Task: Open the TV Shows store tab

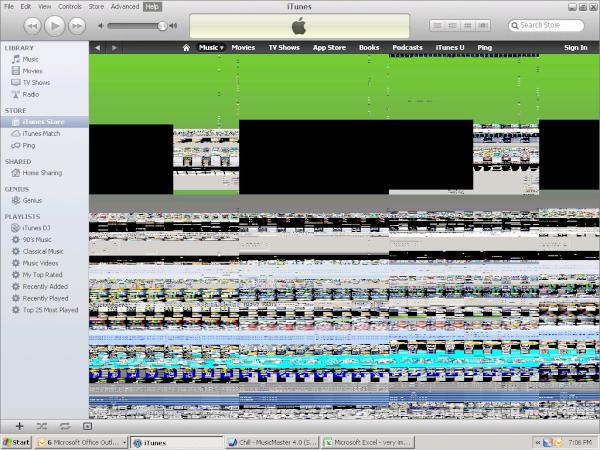Action: point(284,47)
